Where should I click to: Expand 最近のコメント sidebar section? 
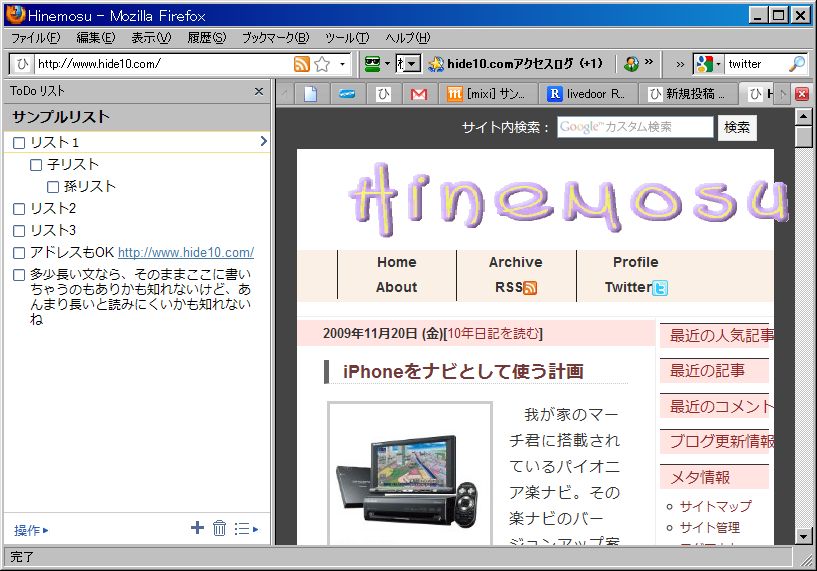click(x=717, y=406)
